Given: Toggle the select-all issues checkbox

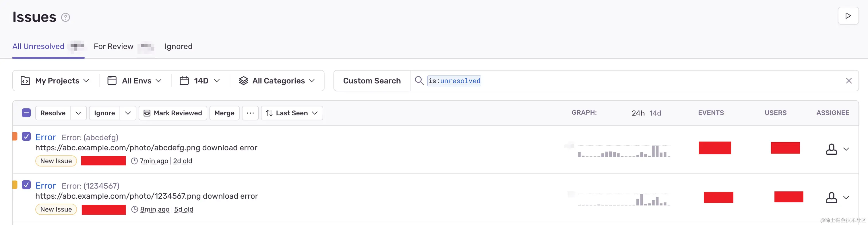Looking at the screenshot, I should point(26,113).
